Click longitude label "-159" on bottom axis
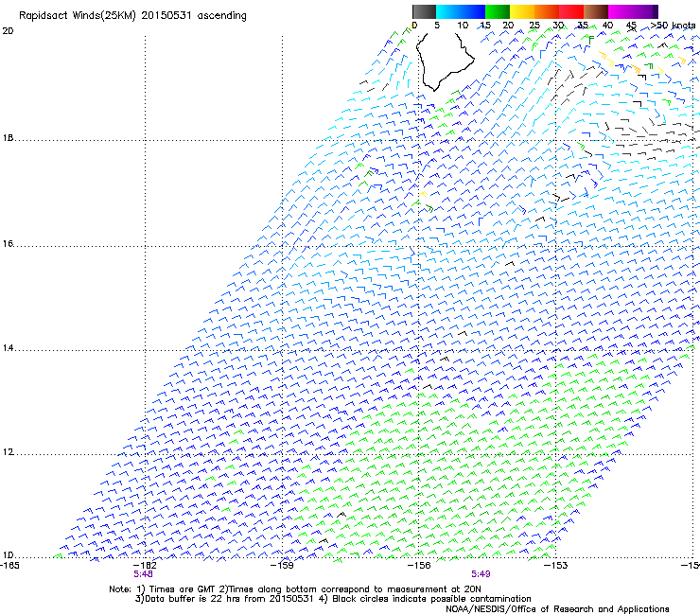700x615 pixels. click(282, 566)
